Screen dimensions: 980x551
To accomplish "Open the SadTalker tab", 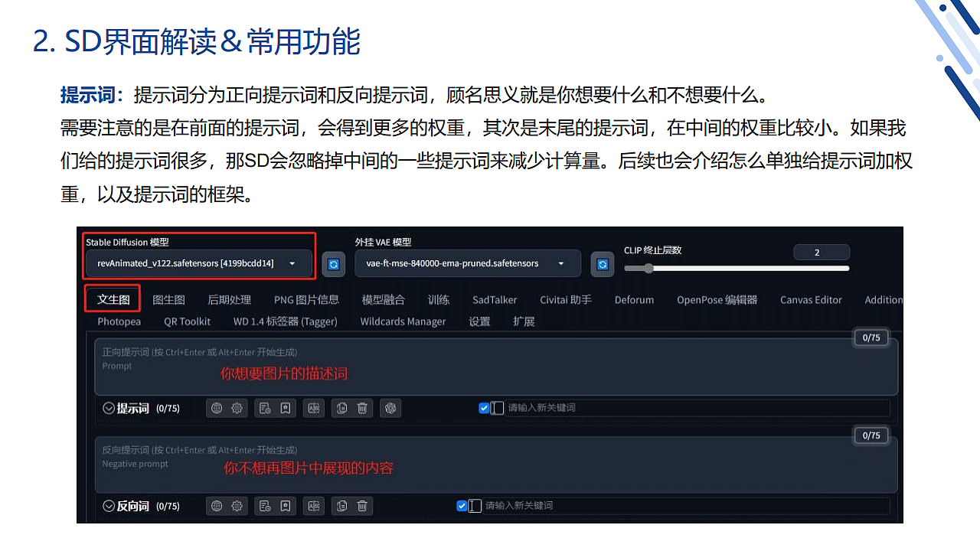I will tap(494, 300).
